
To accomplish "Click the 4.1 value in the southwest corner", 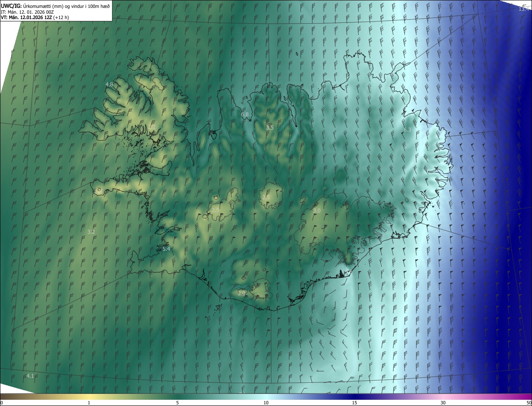I will (x=30, y=376).
